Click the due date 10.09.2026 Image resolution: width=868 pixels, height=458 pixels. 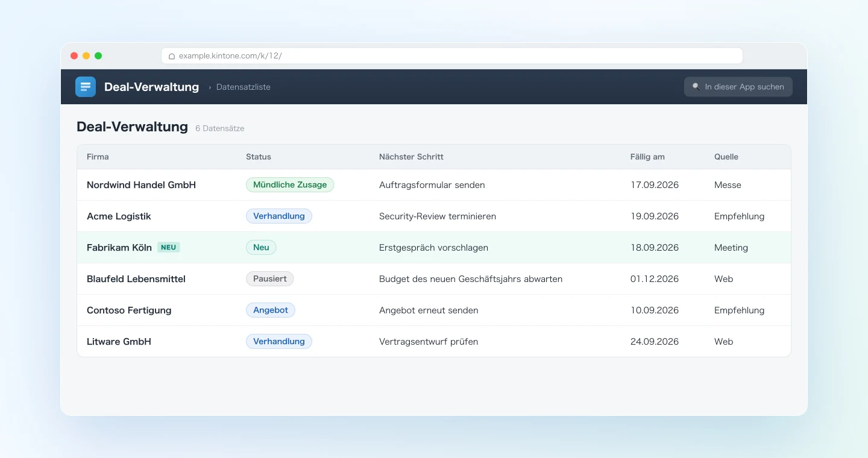tap(655, 310)
